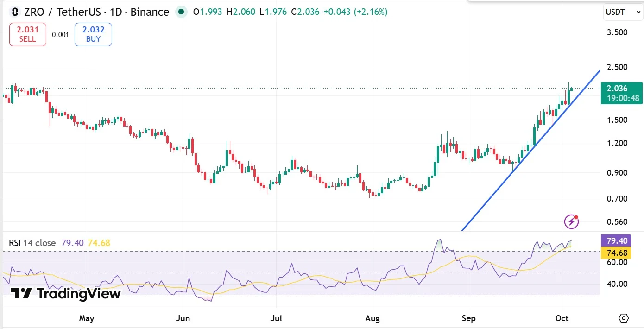Click the 2.032 BUY button
Viewport: 644px width, 329px height.
pos(93,34)
